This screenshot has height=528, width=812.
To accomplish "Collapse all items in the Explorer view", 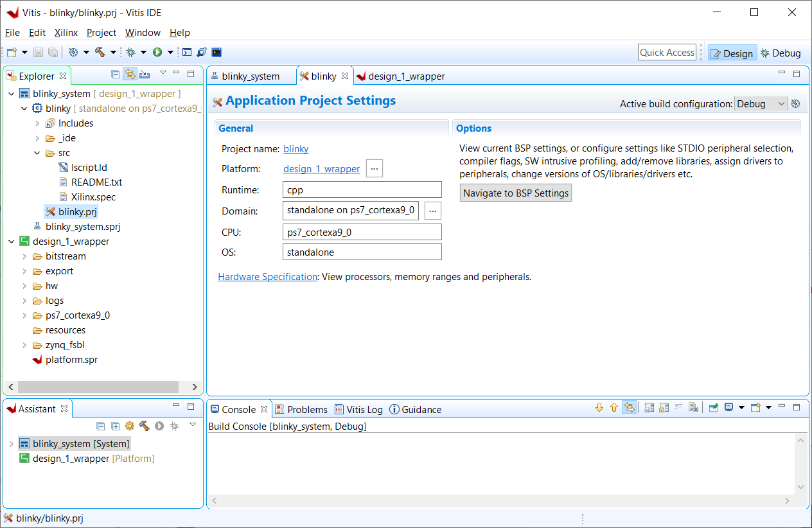I will click(115, 74).
